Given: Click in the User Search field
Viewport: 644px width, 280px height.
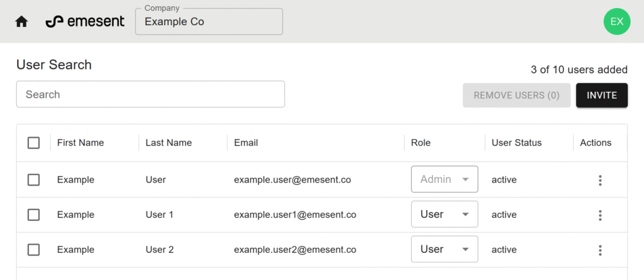Looking at the screenshot, I should tap(150, 94).
